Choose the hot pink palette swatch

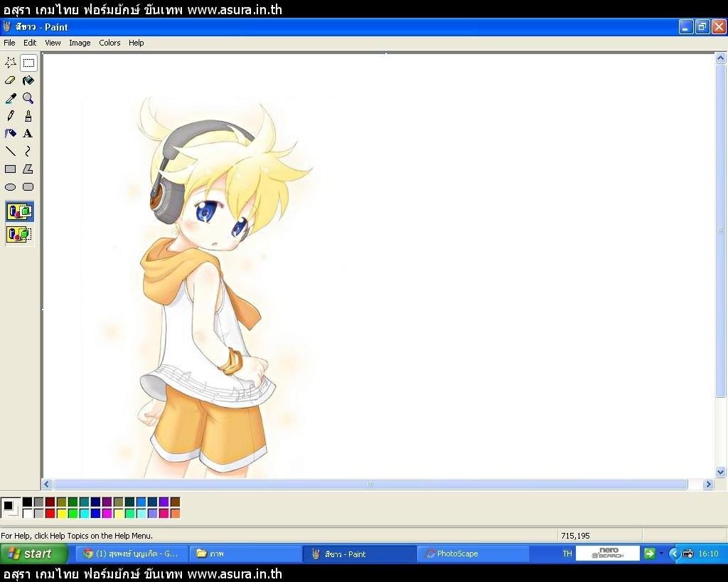164,513
